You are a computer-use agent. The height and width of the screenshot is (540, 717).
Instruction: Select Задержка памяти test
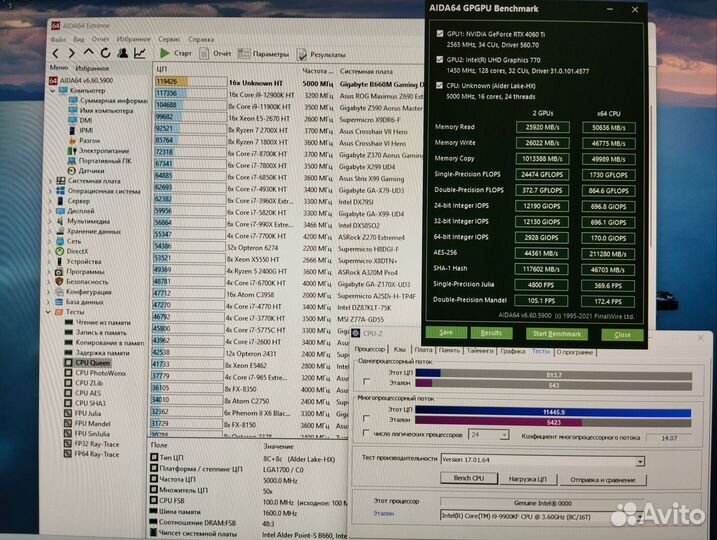(x=97, y=353)
